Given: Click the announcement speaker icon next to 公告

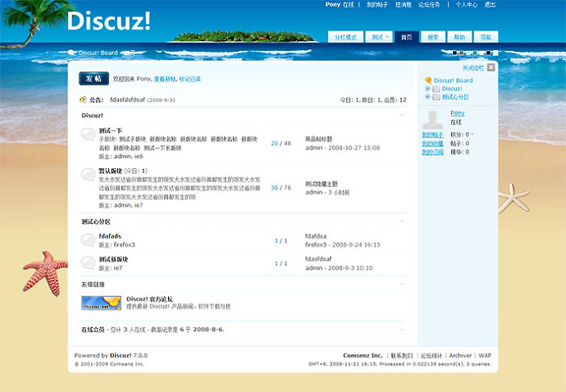Looking at the screenshot, I should click(83, 99).
